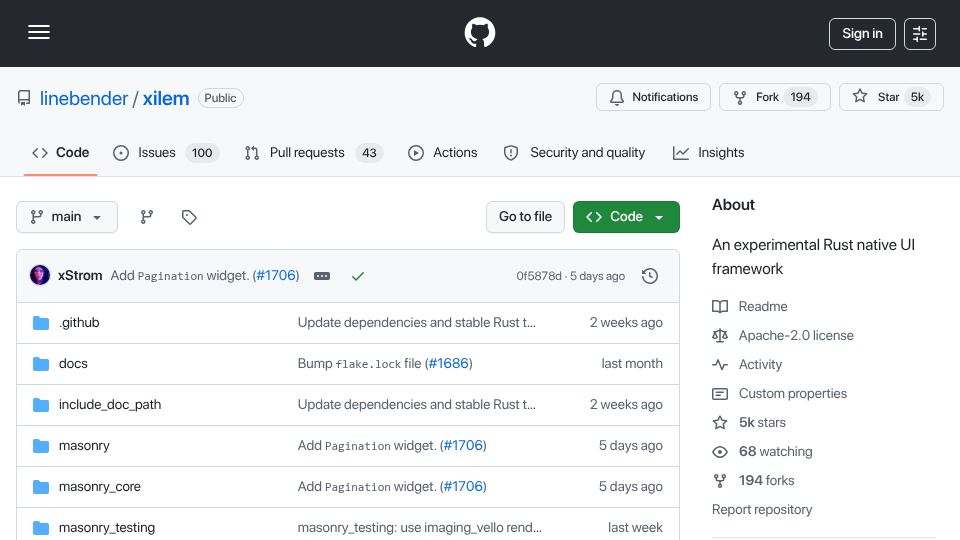This screenshot has width=960, height=540.
Task: Click the Activity pulse icon
Action: tap(720, 365)
